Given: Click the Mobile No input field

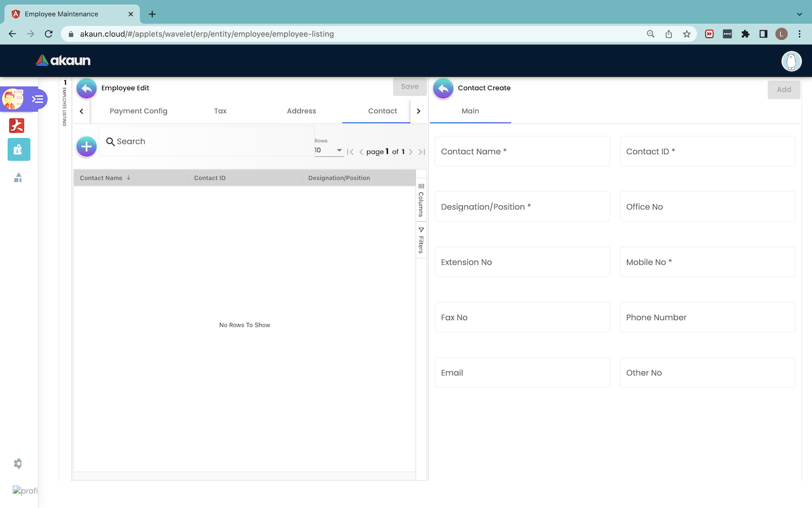Looking at the screenshot, I should [x=707, y=262].
